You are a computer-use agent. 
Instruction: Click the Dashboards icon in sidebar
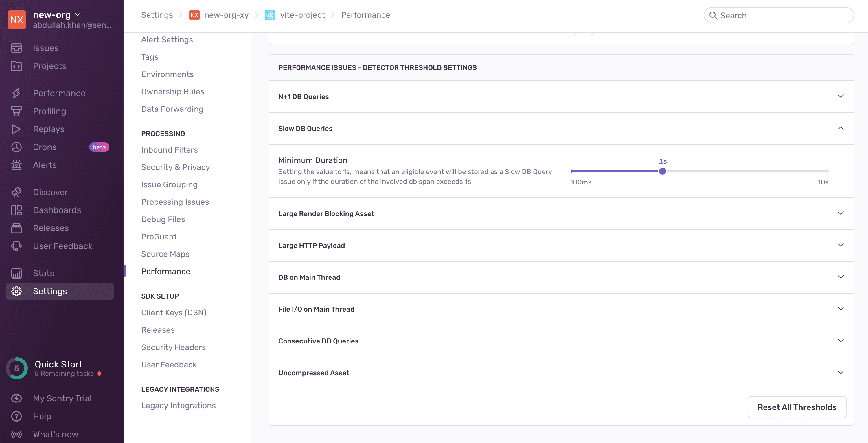[x=16, y=210]
